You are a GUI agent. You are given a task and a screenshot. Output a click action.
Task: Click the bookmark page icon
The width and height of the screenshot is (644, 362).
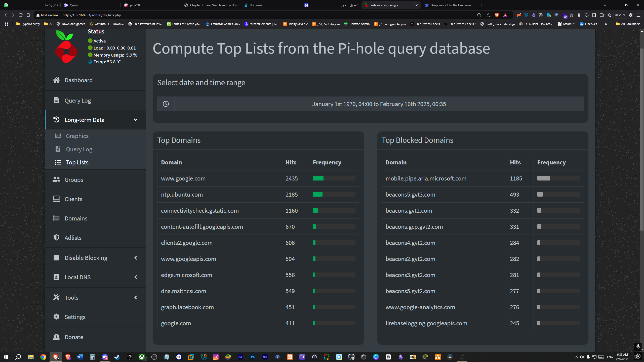tap(28, 15)
